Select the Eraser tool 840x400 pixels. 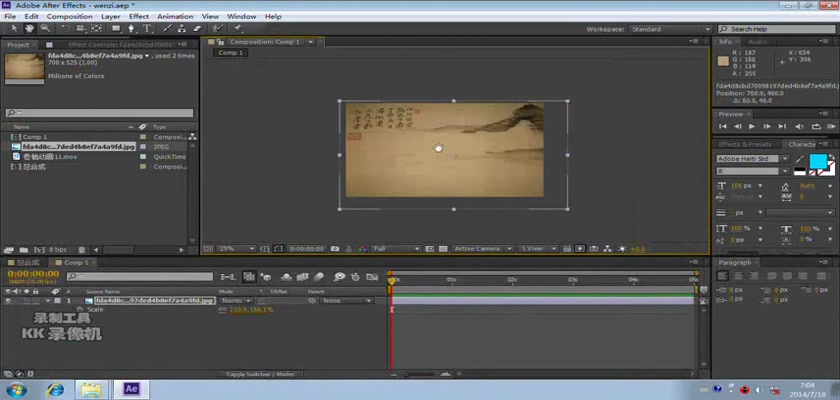[197, 28]
